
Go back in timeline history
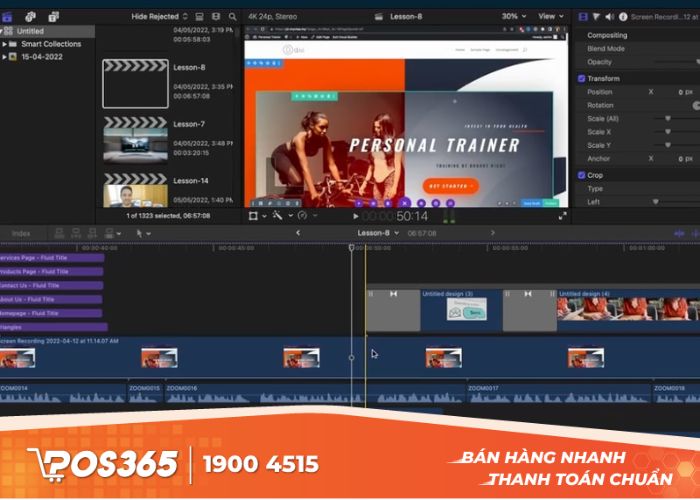298,233
